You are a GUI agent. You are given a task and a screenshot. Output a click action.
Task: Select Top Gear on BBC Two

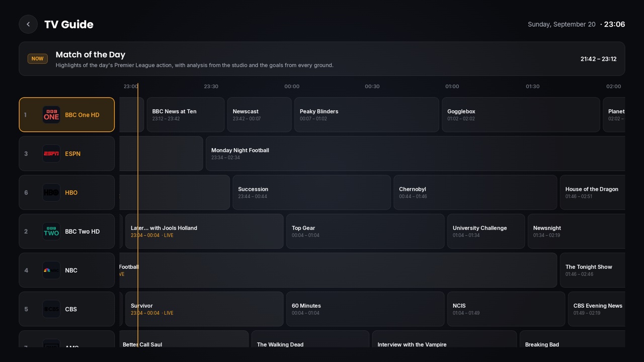coord(365,231)
